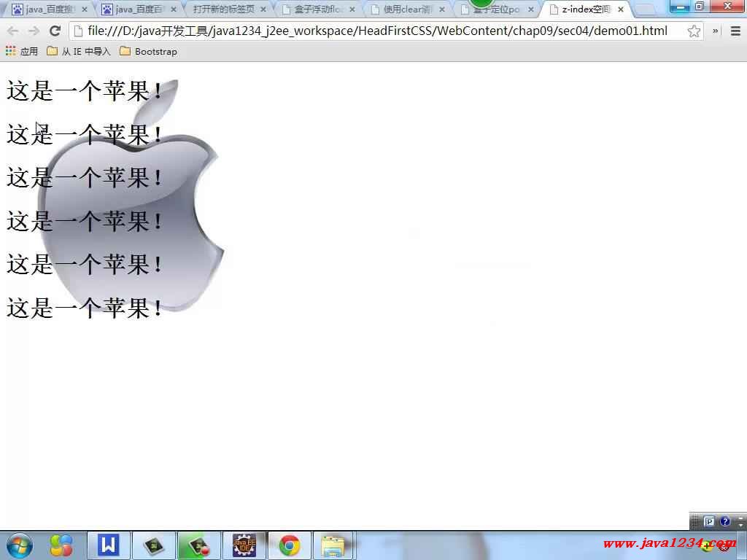Open the four-color clover app in taskbar
The image size is (747, 560).
click(62, 545)
